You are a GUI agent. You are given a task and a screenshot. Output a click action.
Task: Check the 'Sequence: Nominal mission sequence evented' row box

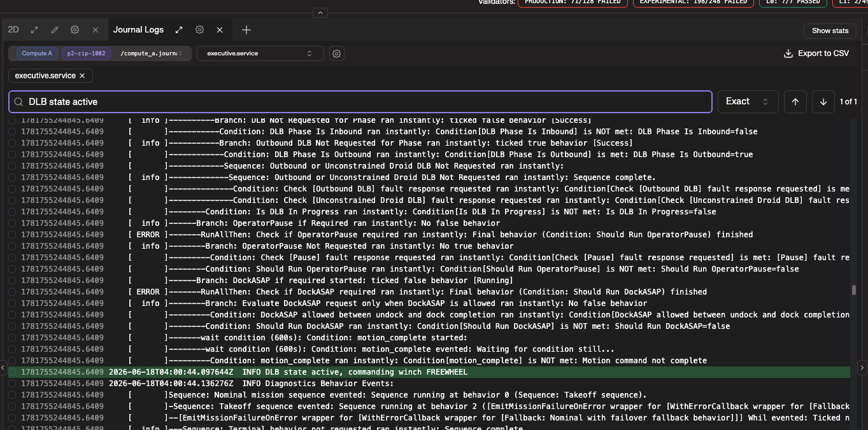12,395
